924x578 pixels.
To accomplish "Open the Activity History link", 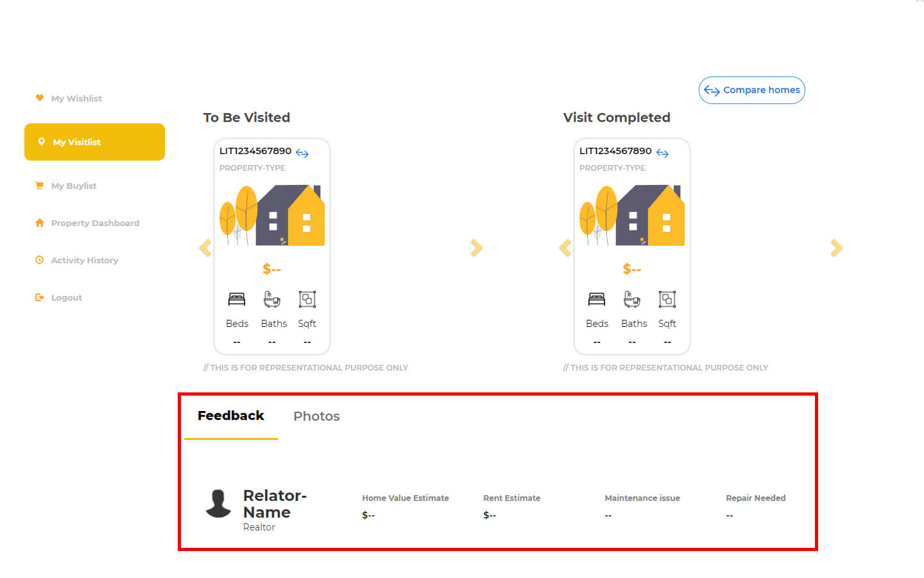I will click(85, 260).
